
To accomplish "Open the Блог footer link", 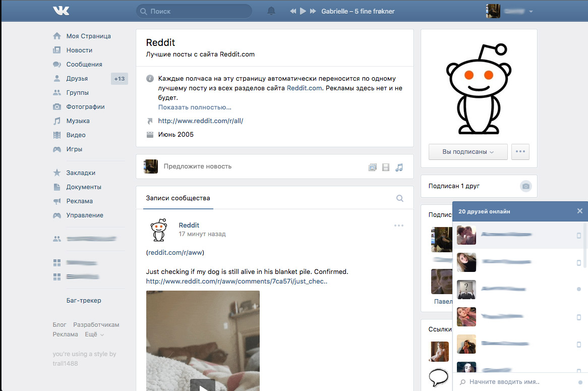I will (x=59, y=324).
